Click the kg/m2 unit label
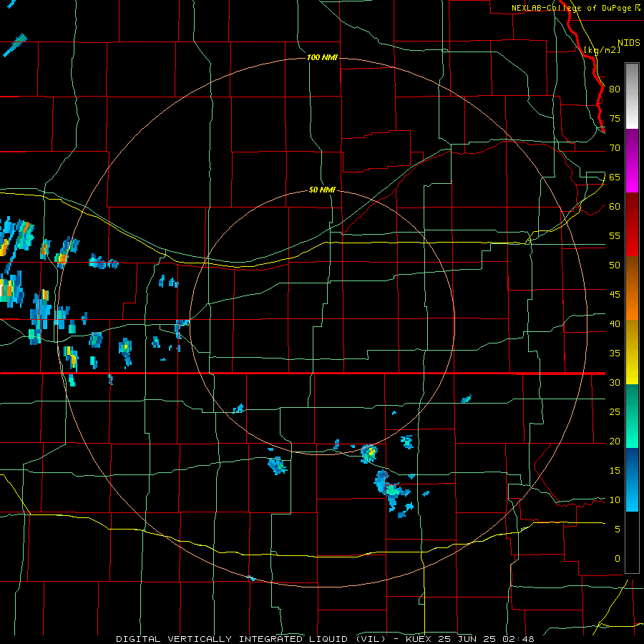The image size is (644, 644). pyautogui.click(x=602, y=49)
